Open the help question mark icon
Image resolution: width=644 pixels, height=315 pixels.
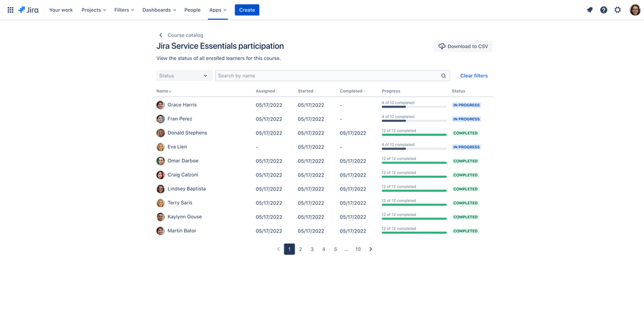[x=604, y=10]
